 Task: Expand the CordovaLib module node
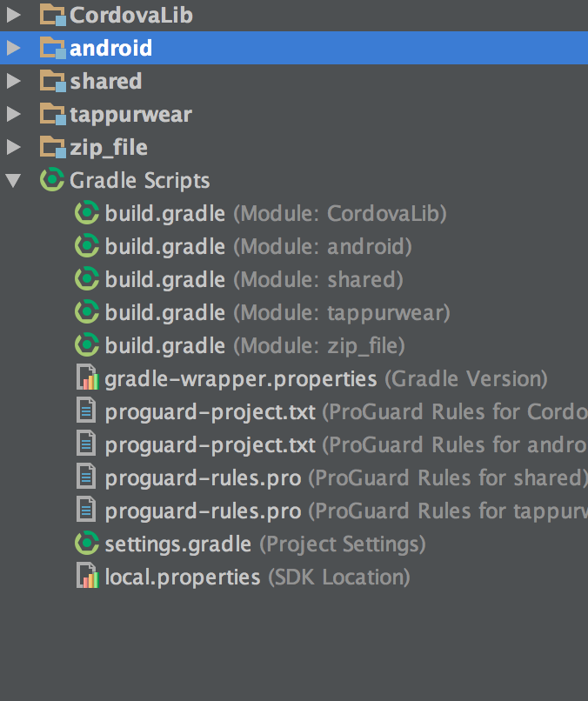(13, 15)
